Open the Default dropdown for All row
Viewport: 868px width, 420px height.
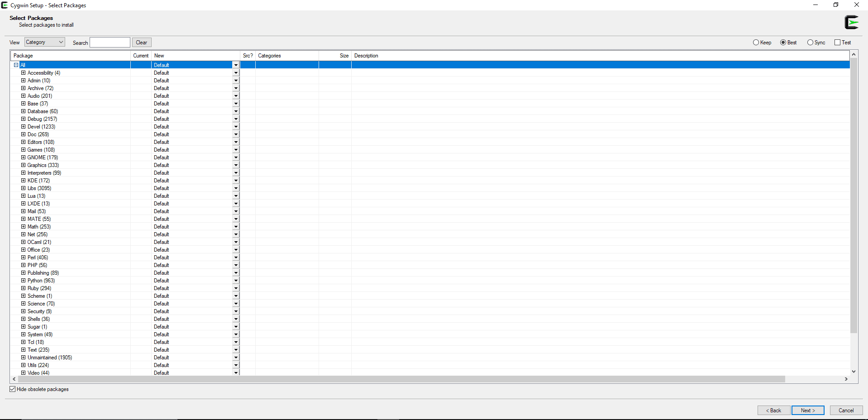(236, 65)
